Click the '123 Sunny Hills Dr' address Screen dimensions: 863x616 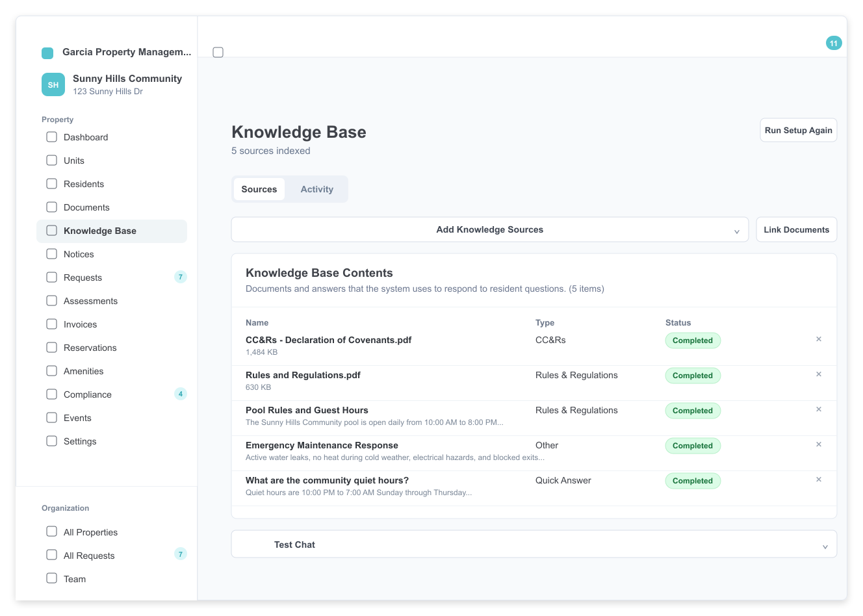click(108, 92)
